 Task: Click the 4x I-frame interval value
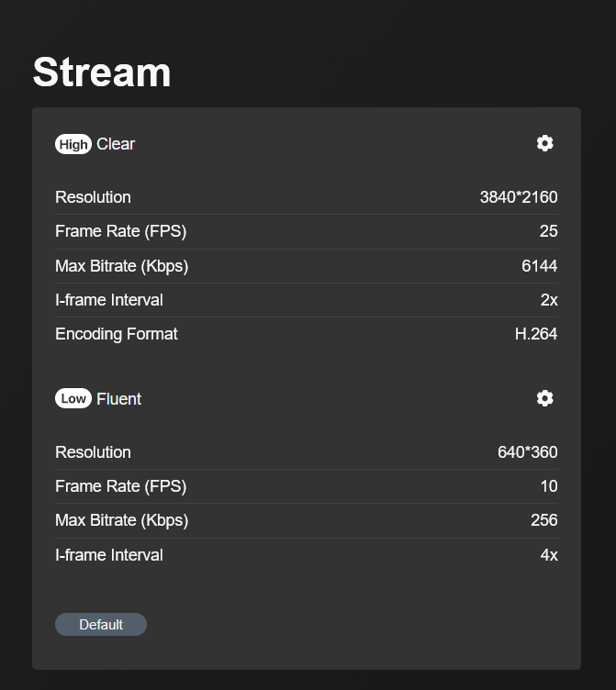[x=548, y=555]
